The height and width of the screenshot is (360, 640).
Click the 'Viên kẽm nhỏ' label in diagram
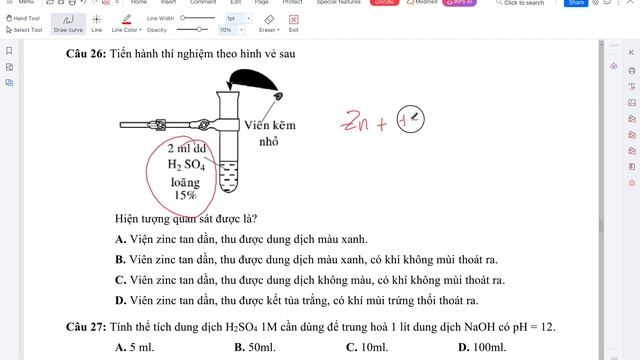[x=269, y=133]
